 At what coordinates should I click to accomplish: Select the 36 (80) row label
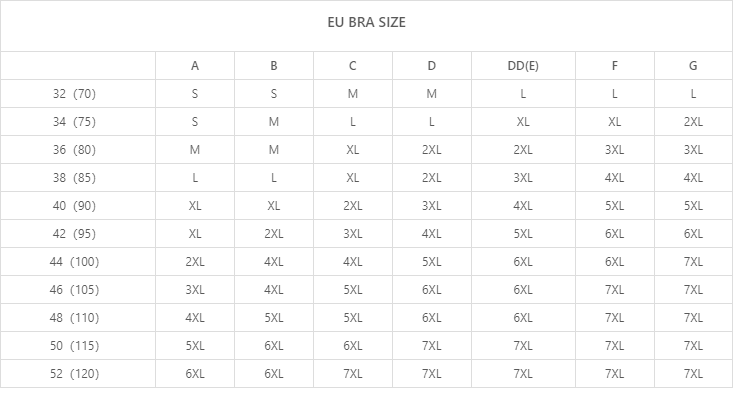pyautogui.click(x=74, y=150)
